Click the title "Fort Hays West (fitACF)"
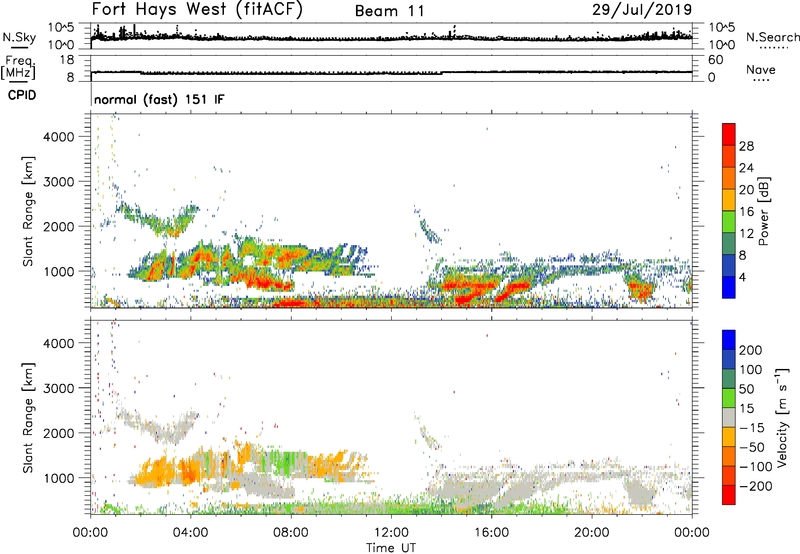This screenshot has height=554, width=800. pos(197,10)
